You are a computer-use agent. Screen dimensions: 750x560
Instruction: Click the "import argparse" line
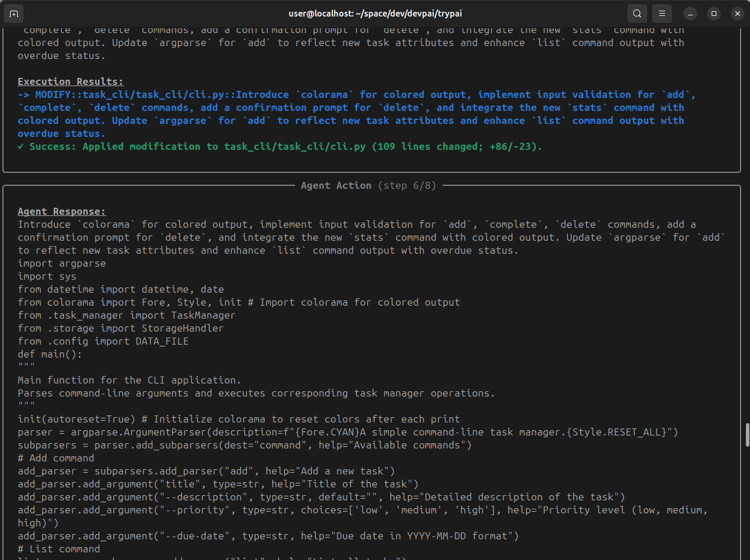(61, 263)
